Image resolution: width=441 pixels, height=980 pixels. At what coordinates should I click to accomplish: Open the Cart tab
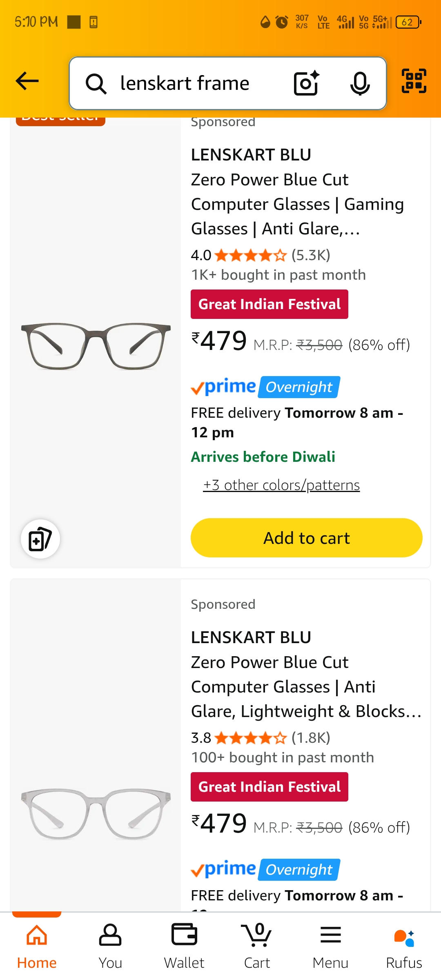[257, 946]
